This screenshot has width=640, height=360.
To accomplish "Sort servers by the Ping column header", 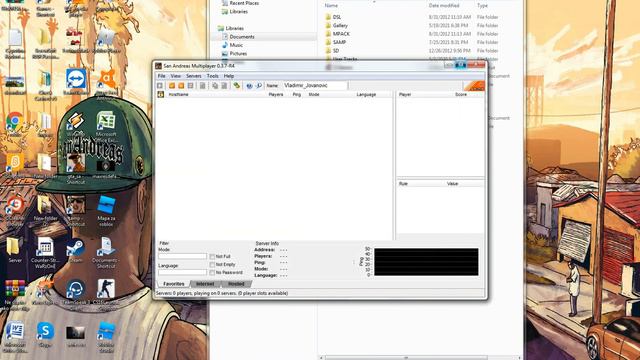I will [297, 94].
